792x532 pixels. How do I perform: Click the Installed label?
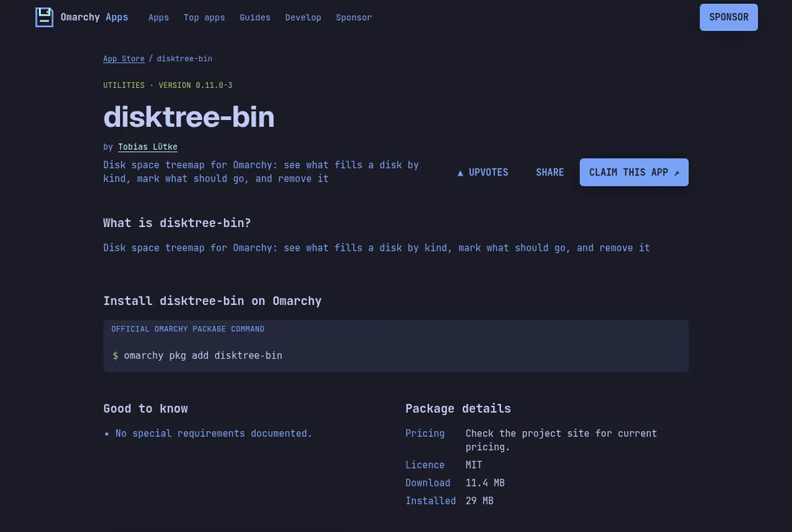click(x=430, y=501)
